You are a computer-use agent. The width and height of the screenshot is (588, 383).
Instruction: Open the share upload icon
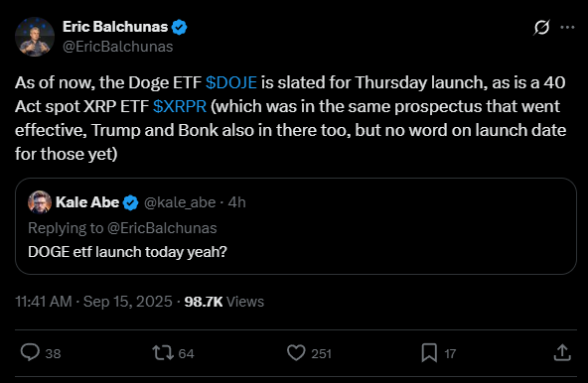(562, 352)
